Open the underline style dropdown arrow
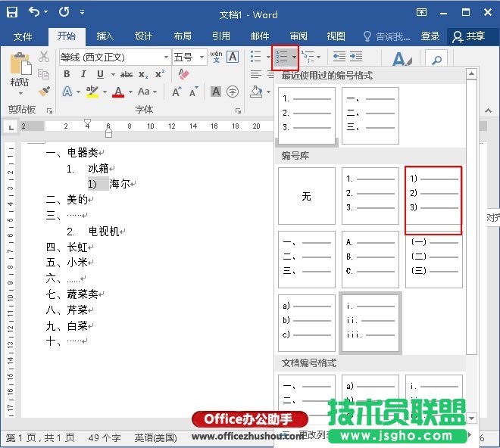This screenshot has width=500, height=448. click(113, 75)
